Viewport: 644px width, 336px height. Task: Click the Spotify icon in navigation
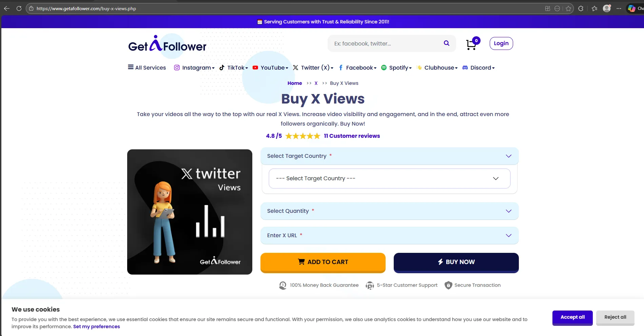click(384, 68)
